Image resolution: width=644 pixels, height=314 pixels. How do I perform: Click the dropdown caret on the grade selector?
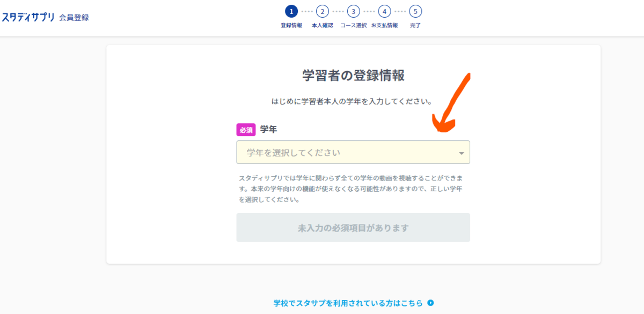click(x=460, y=152)
